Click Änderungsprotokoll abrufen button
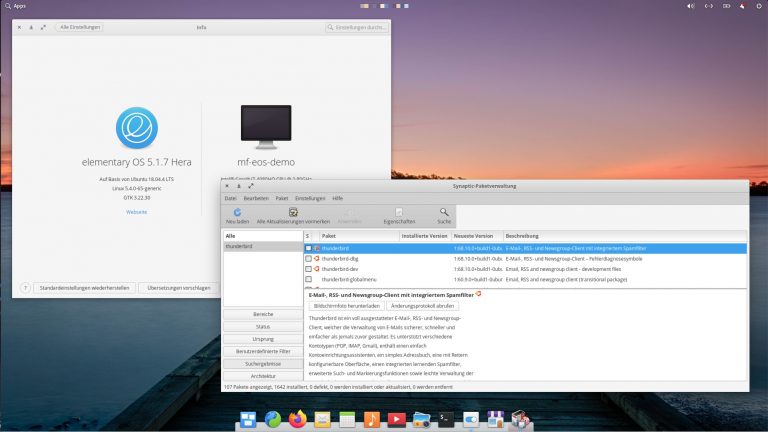This screenshot has width=768, height=432. [422, 306]
